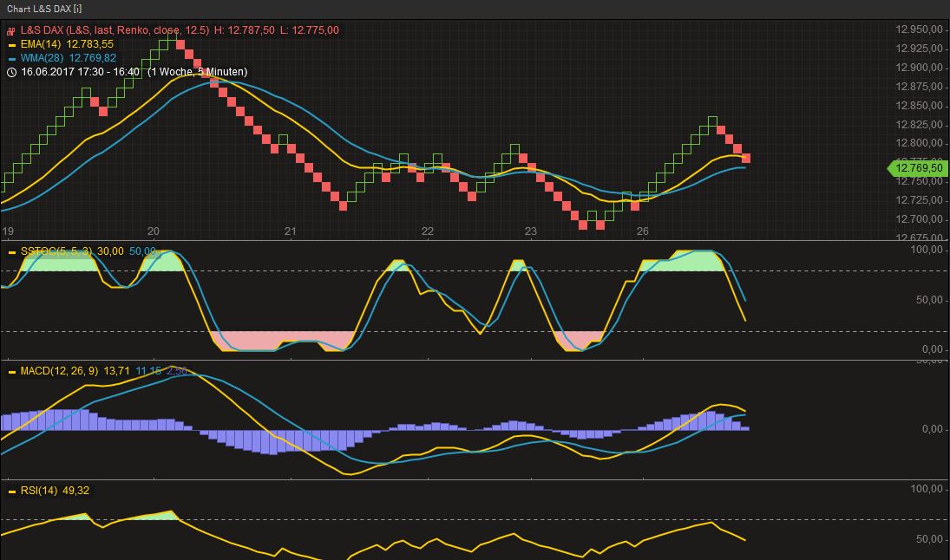Image resolution: width=950 pixels, height=560 pixels.
Task: Open the (1 Woche, 5 Minuten) timeframe selector
Action: point(200,70)
